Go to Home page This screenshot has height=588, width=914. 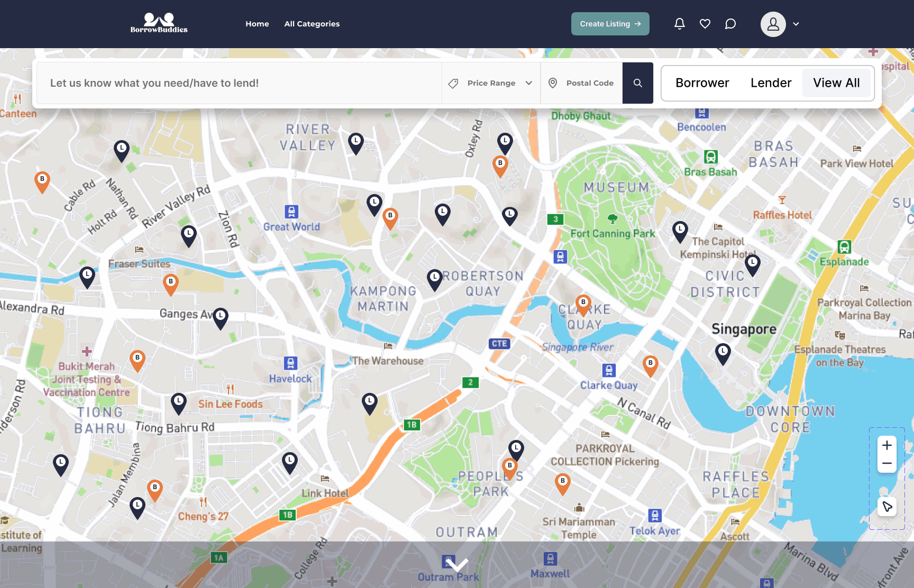[257, 24]
